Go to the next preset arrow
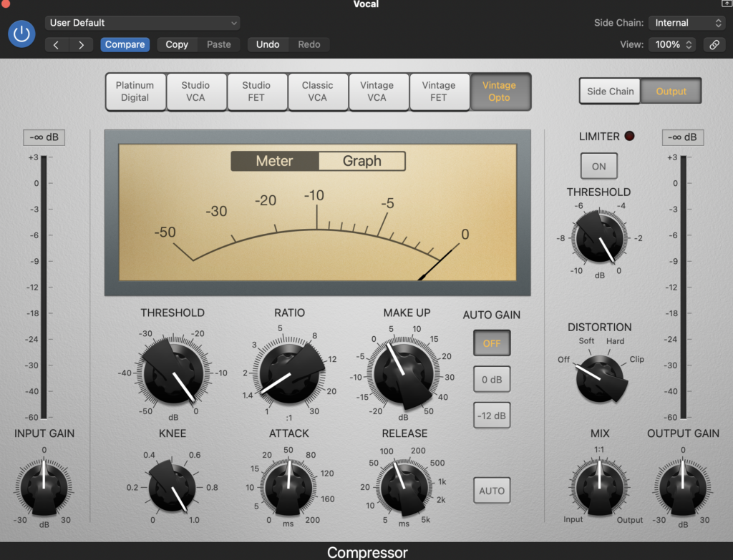733x560 pixels. (81, 44)
